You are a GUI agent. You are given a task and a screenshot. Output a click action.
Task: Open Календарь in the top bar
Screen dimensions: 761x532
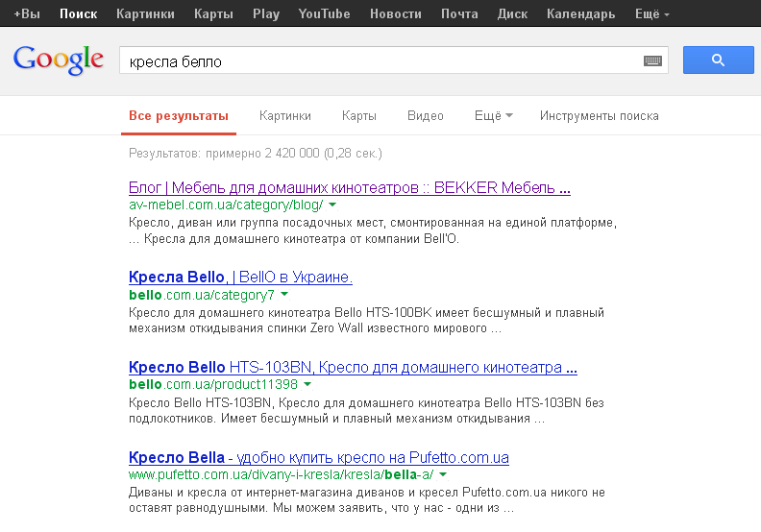pyautogui.click(x=580, y=14)
